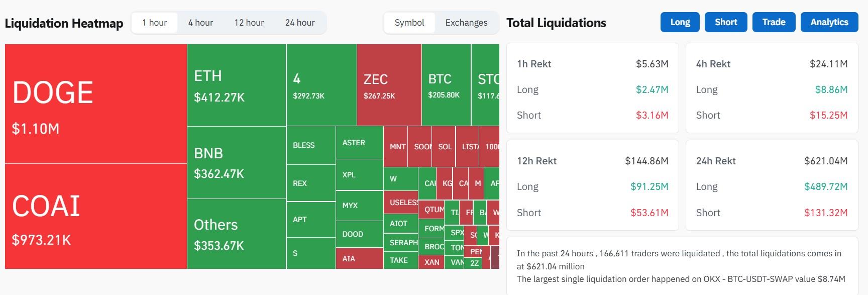Toggle heatmap view to Symbol
The height and width of the screenshot is (295, 868).
coord(409,23)
